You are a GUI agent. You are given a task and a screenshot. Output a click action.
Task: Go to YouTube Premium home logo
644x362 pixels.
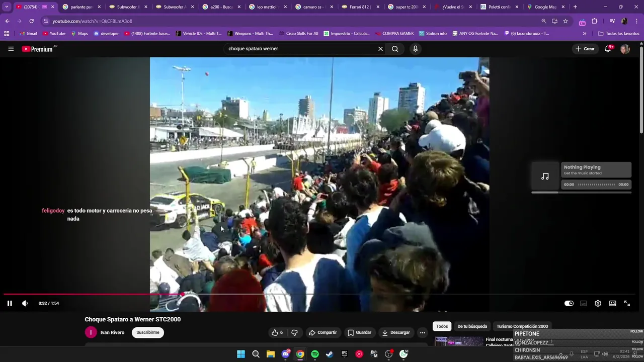tap(37, 49)
